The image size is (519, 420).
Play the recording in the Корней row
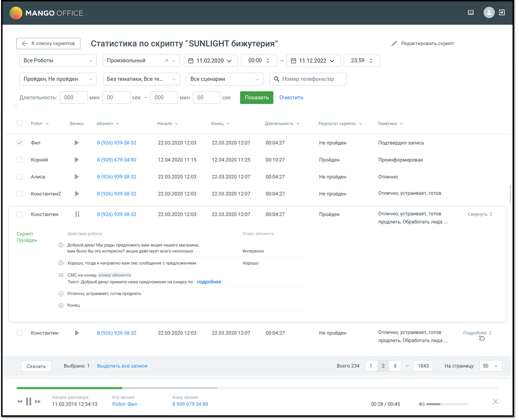point(77,160)
